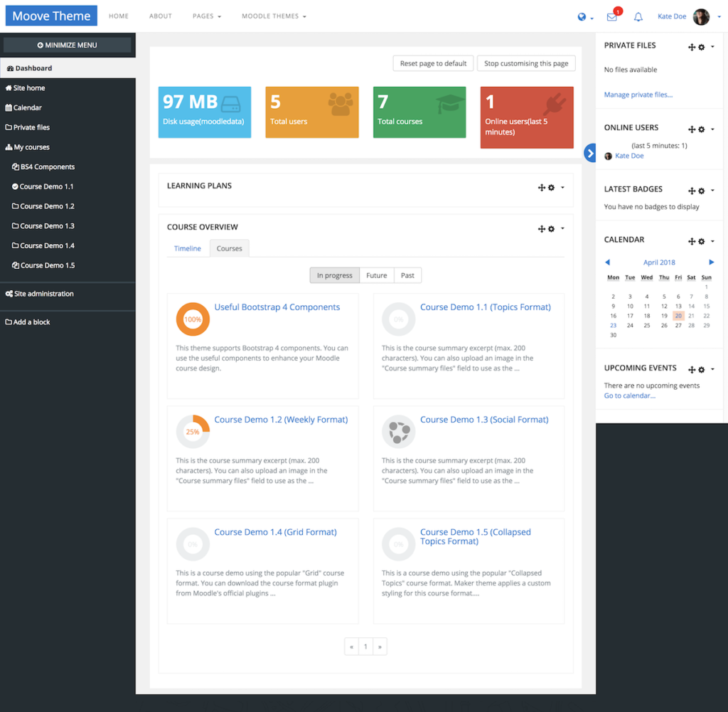Viewport: 728px width, 712px height.
Task: Open the Manage private files link
Action: (x=637, y=95)
